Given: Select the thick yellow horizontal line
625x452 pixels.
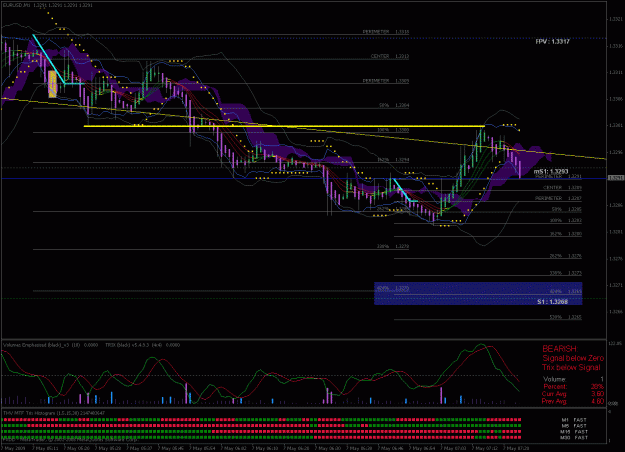Looking at the screenshot, I should [x=284, y=126].
